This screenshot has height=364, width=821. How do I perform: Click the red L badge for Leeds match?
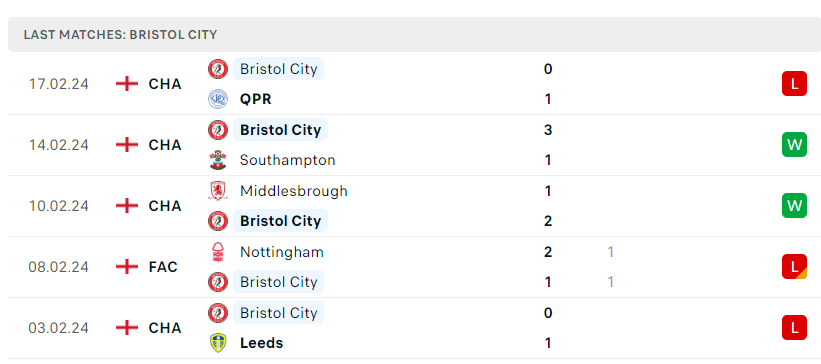(794, 328)
